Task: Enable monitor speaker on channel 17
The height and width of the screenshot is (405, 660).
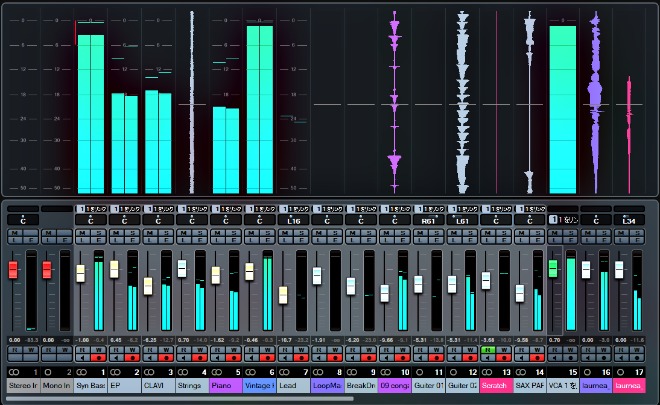Action: [621, 358]
